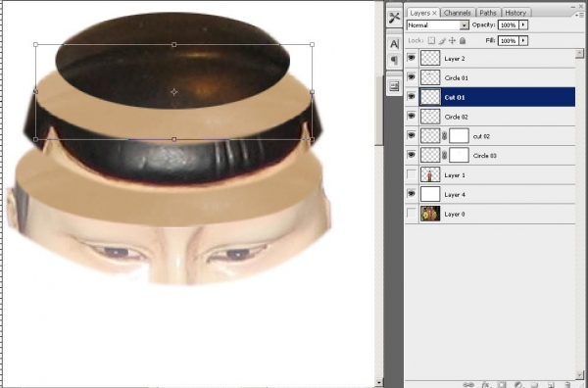Close the Layers tab with its x

[434, 13]
